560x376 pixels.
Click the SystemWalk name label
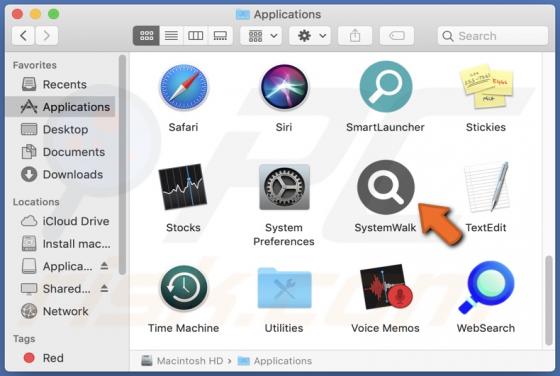(x=385, y=228)
